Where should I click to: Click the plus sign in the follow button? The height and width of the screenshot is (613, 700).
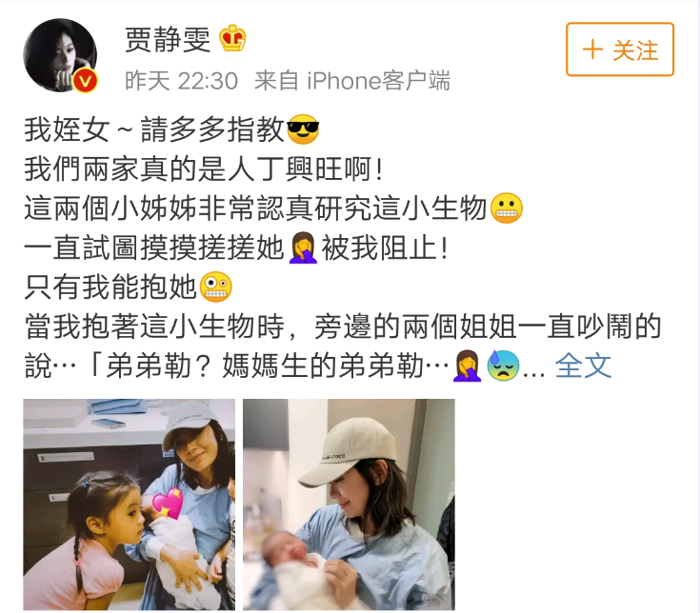[592, 49]
